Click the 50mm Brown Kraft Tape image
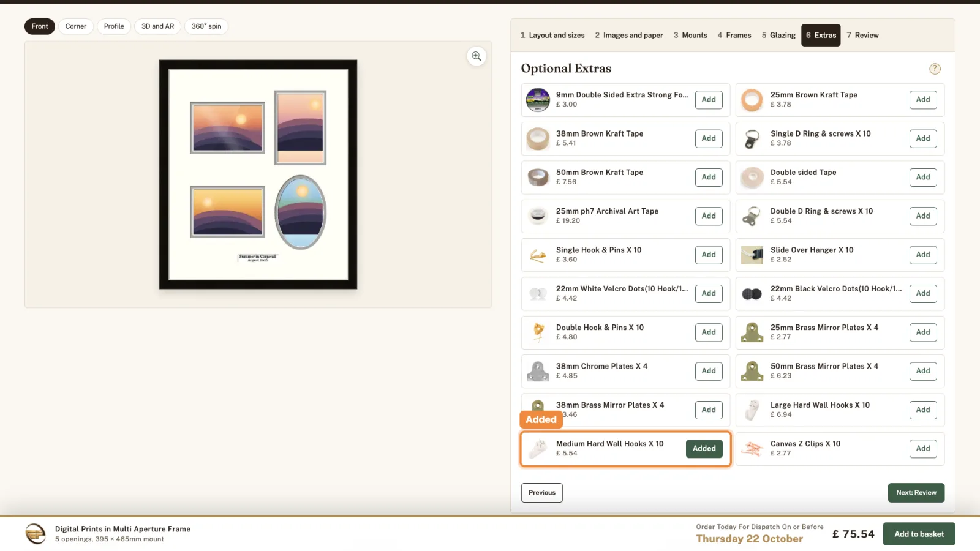This screenshot has width=980, height=551. (x=538, y=178)
